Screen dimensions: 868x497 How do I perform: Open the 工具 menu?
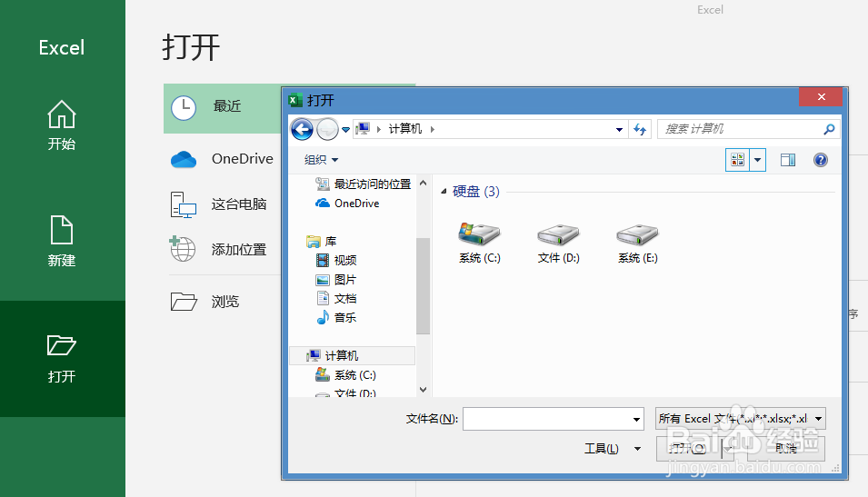[x=613, y=448]
